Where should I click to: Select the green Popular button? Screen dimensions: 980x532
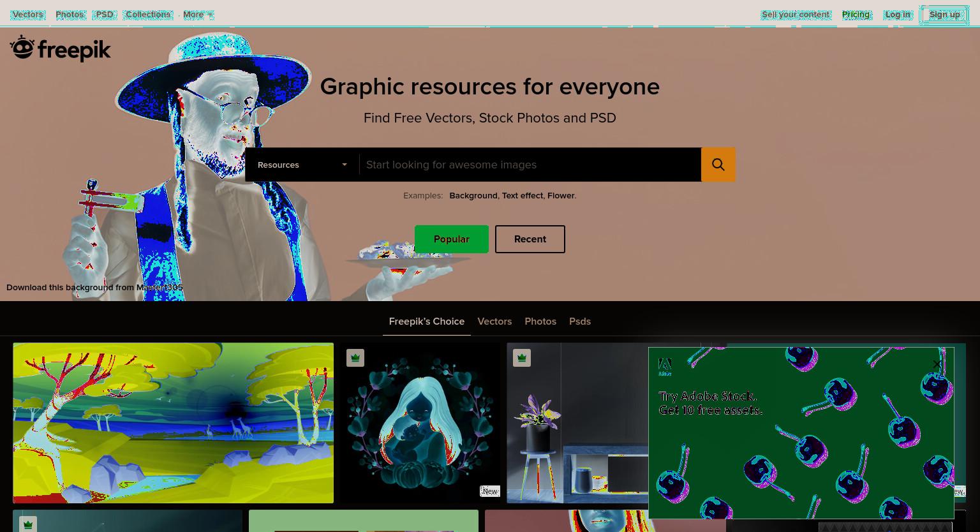(x=452, y=239)
